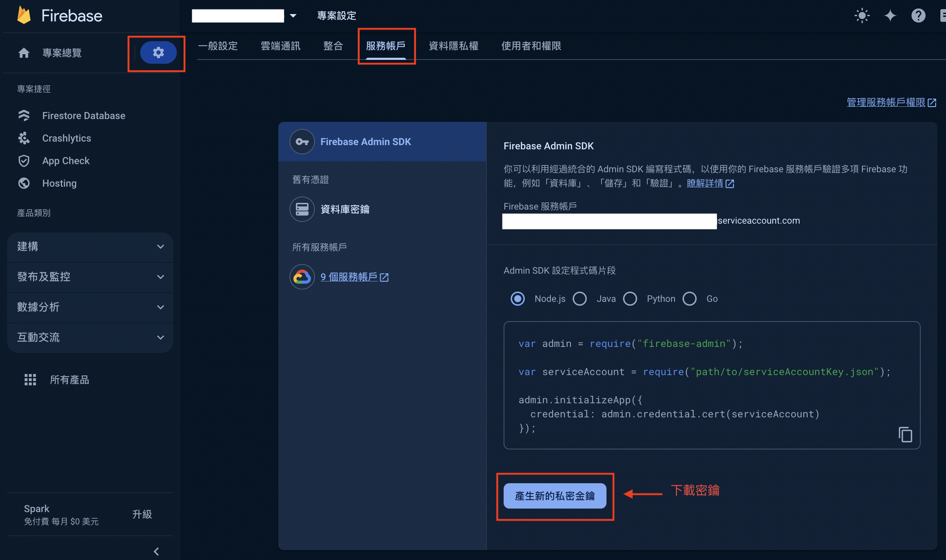Select 資料庫密鑰 under legacy credentials
Viewport: 946px width, 560px height.
coord(344,209)
